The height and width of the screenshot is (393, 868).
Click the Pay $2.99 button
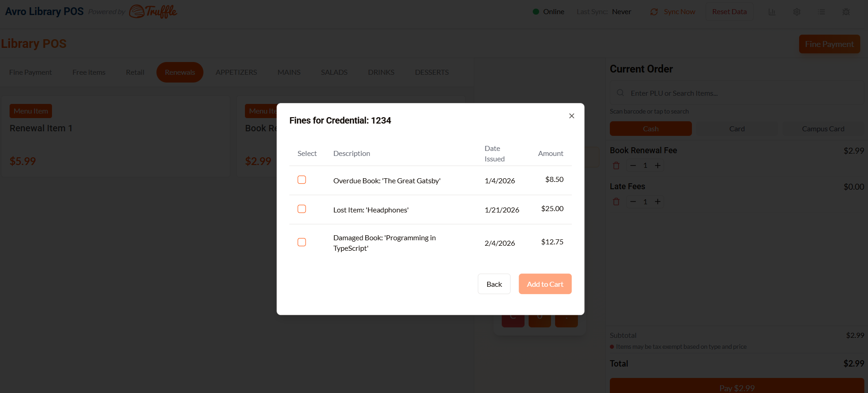coord(737,387)
